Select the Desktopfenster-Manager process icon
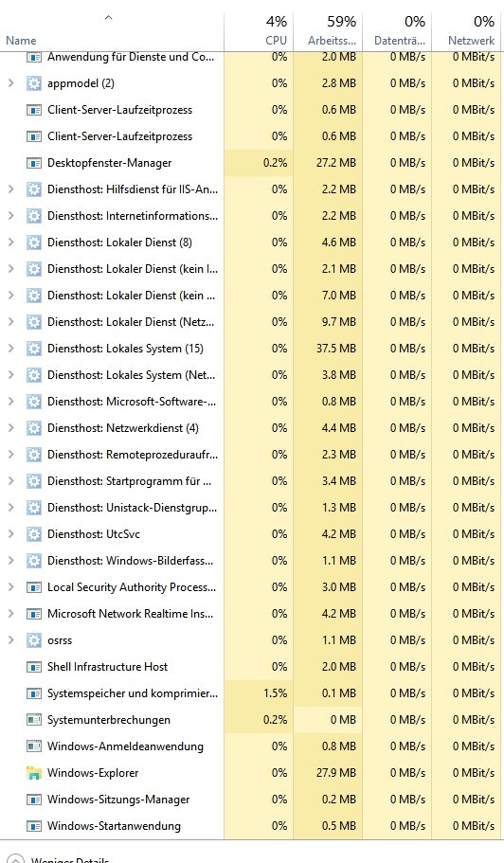This screenshot has height=863, width=504. (x=34, y=163)
